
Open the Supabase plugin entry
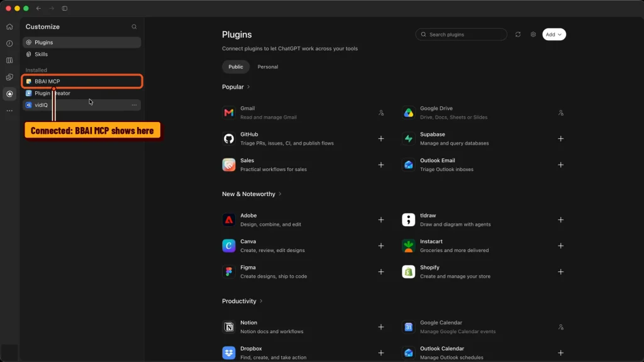coord(484,139)
